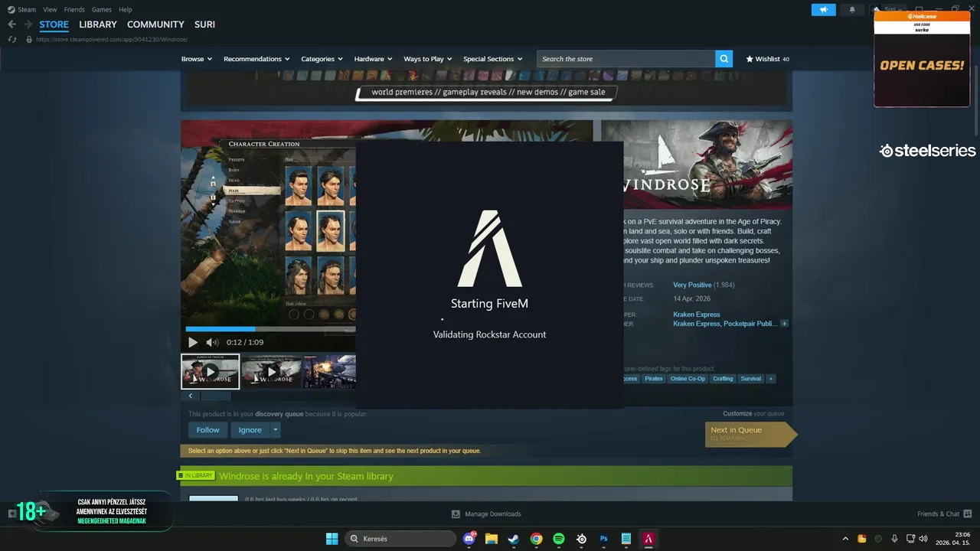Show hidden system tray icons

(x=845, y=539)
